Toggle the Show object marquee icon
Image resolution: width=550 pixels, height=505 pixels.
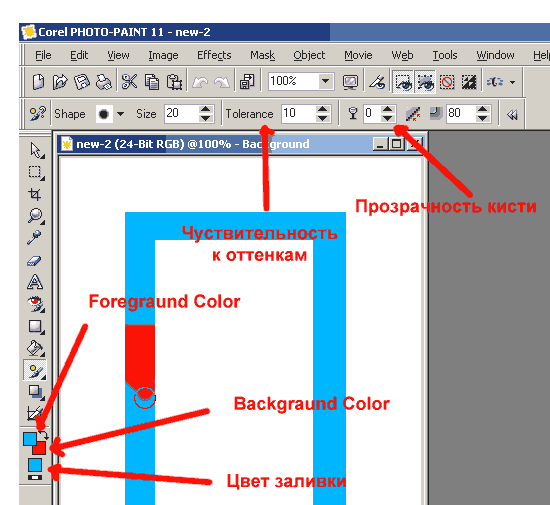point(425,82)
